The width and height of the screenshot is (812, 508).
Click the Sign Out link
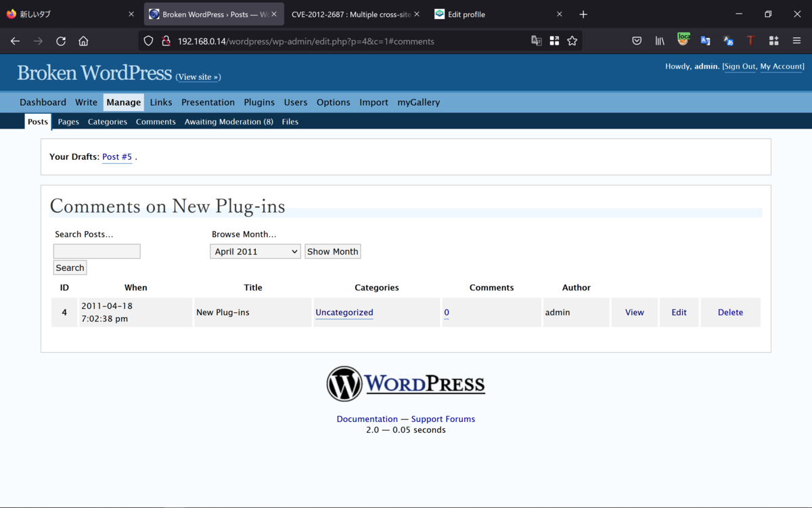coord(740,66)
